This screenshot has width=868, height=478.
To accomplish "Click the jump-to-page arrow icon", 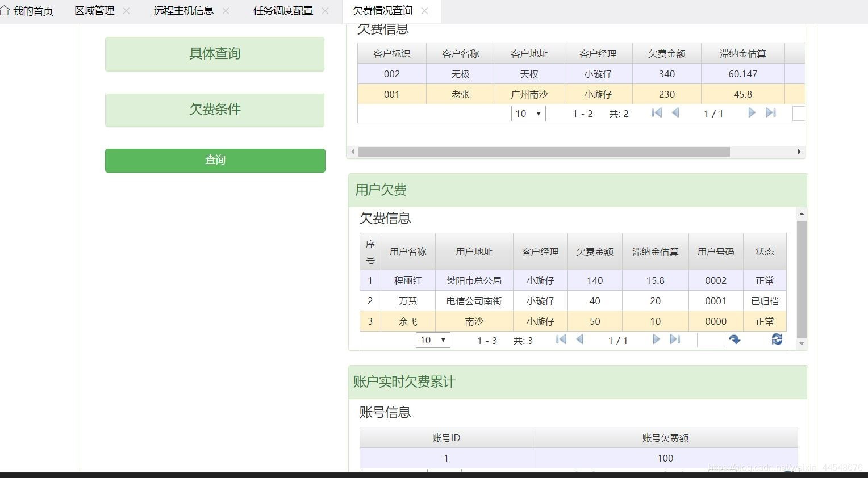I will [x=735, y=339].
